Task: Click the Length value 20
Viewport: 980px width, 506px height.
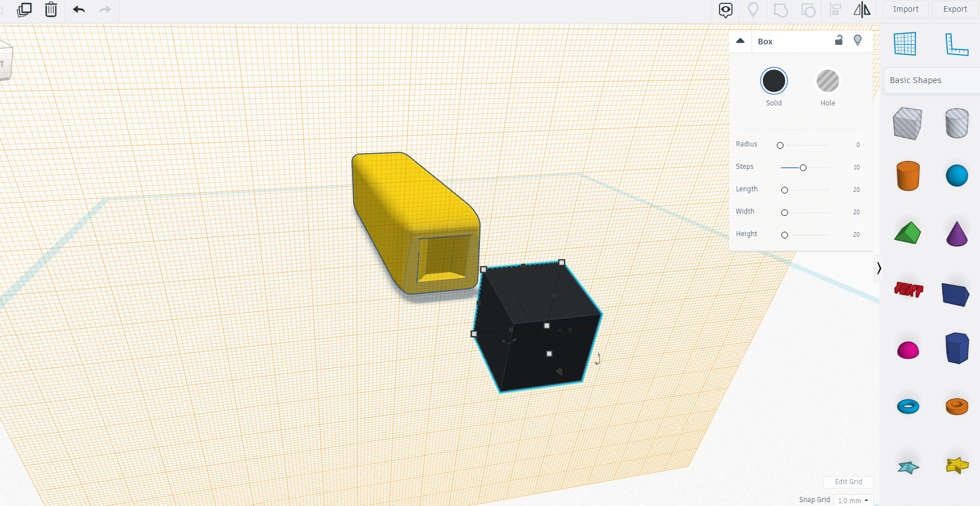Action: coord(857,190)
